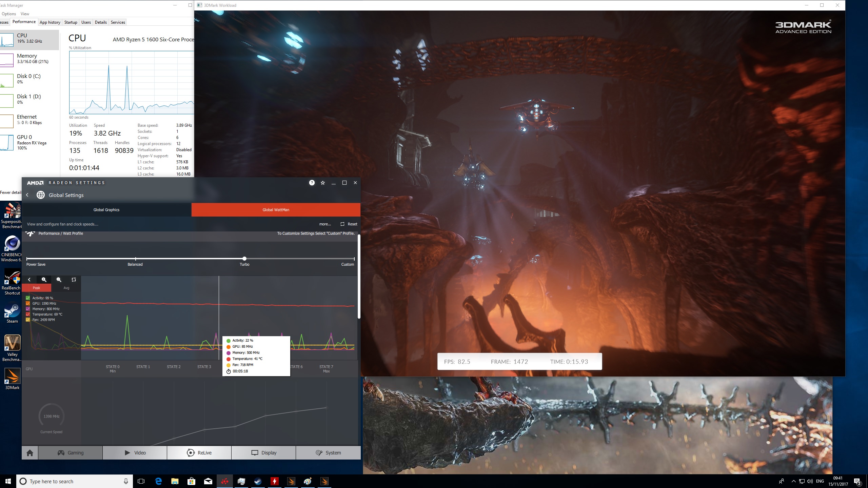Toggle the Fan RPM graph checkbox
868x488 pixels.
point(28,320)
